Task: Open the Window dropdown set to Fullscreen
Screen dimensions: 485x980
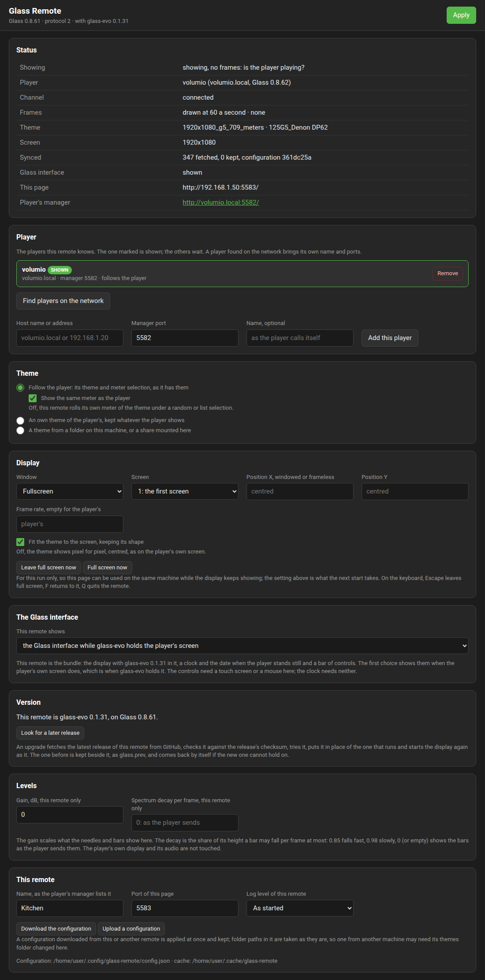Action: pyautogui.click(x=70, y=491)
